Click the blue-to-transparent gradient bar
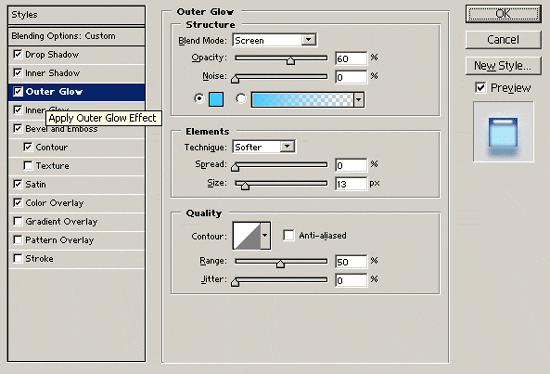Viewport: 550px width, 374px height. point(302,100)
